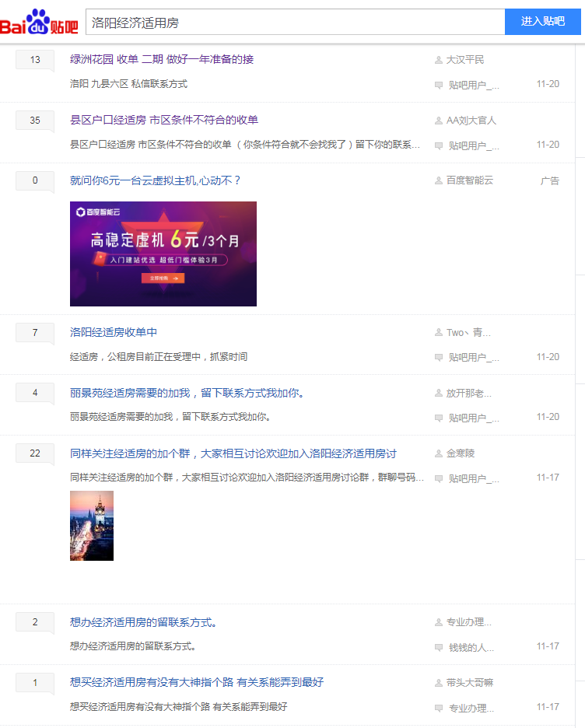Open author profile AA刘大官人
The width and height of the screenshot is (585, 728).
[471, 121]
